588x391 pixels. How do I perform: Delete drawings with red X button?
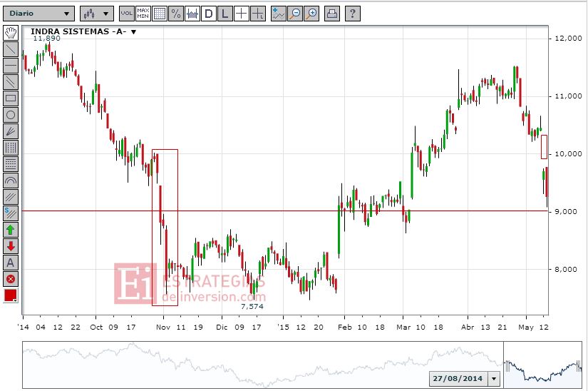point(11,279)
